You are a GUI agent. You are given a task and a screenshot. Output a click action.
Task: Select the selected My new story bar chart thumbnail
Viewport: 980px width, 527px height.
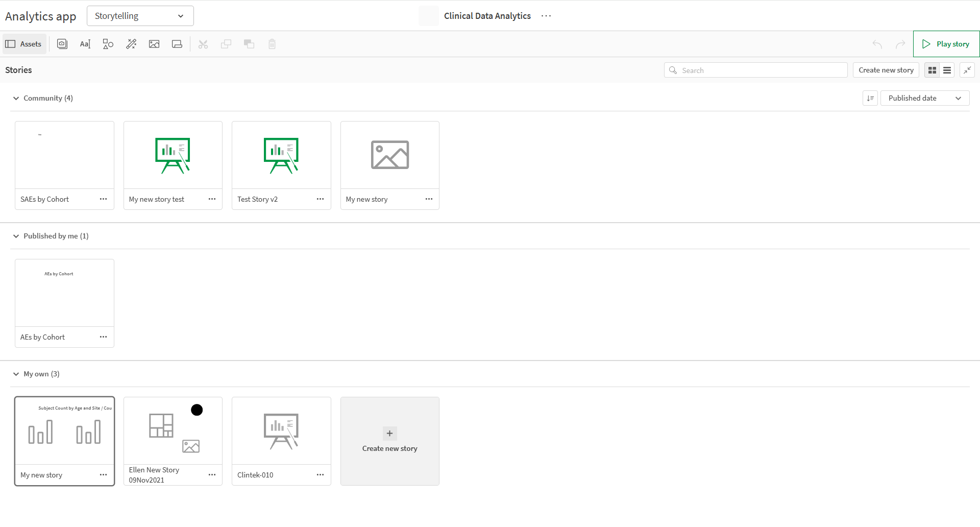click(64, 431)
